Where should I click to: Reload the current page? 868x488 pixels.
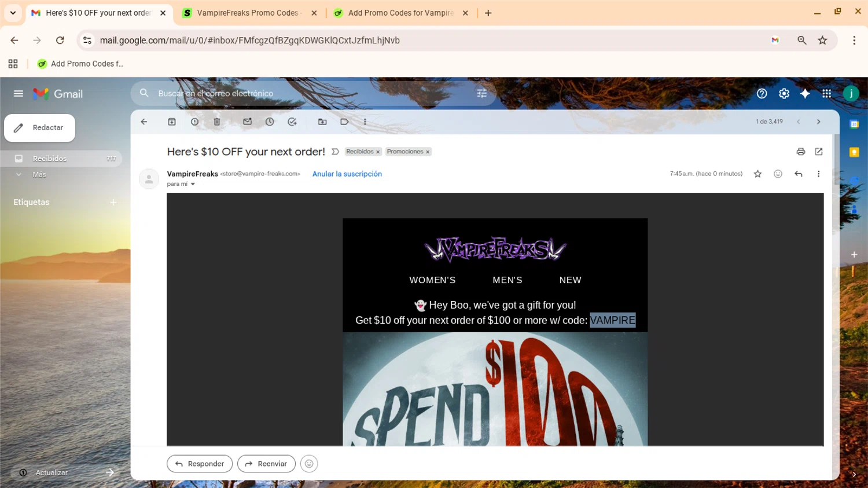click(x=60, y=40)
